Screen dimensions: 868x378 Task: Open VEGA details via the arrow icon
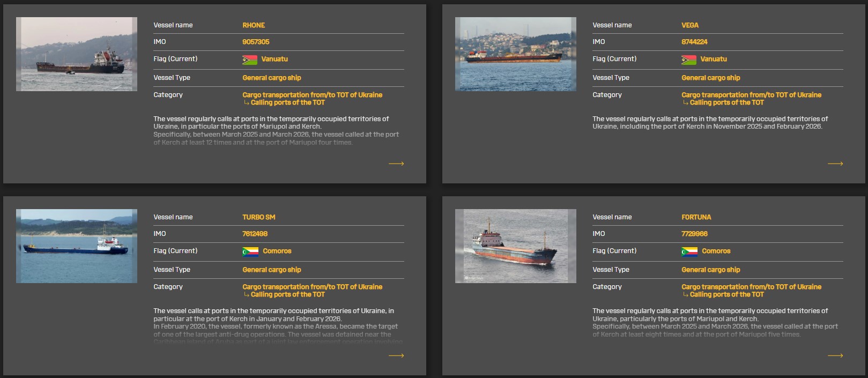(x=835, y=164)
